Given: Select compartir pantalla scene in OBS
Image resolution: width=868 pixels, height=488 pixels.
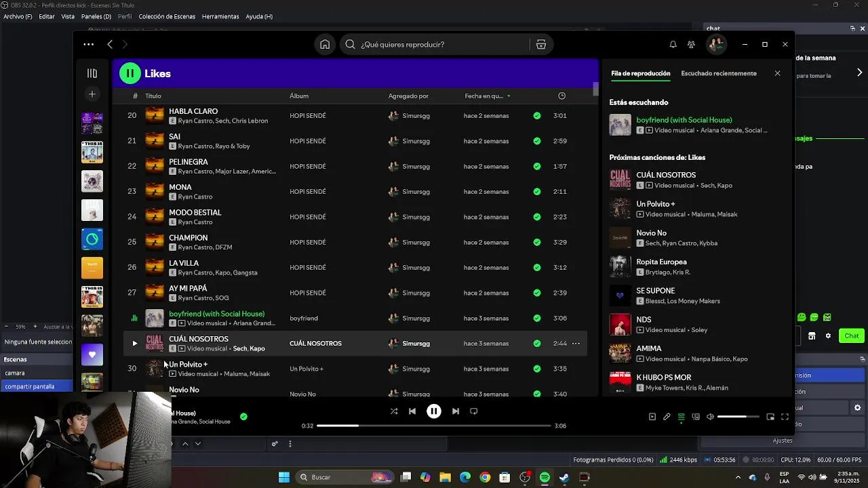Looking at the screenshot, I should [37, 386].
